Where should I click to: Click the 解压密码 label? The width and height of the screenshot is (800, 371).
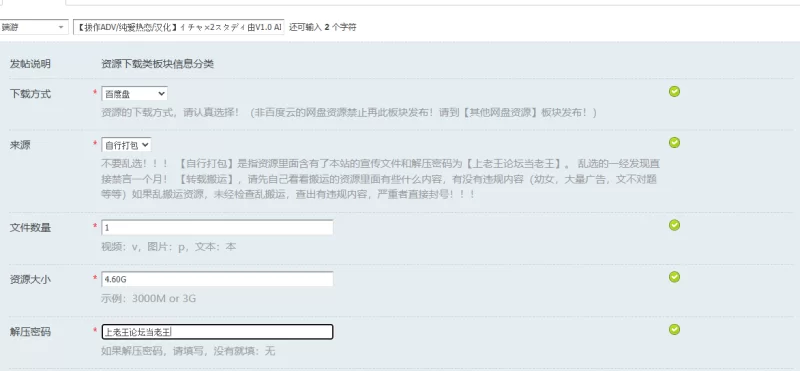pos(30,332)
